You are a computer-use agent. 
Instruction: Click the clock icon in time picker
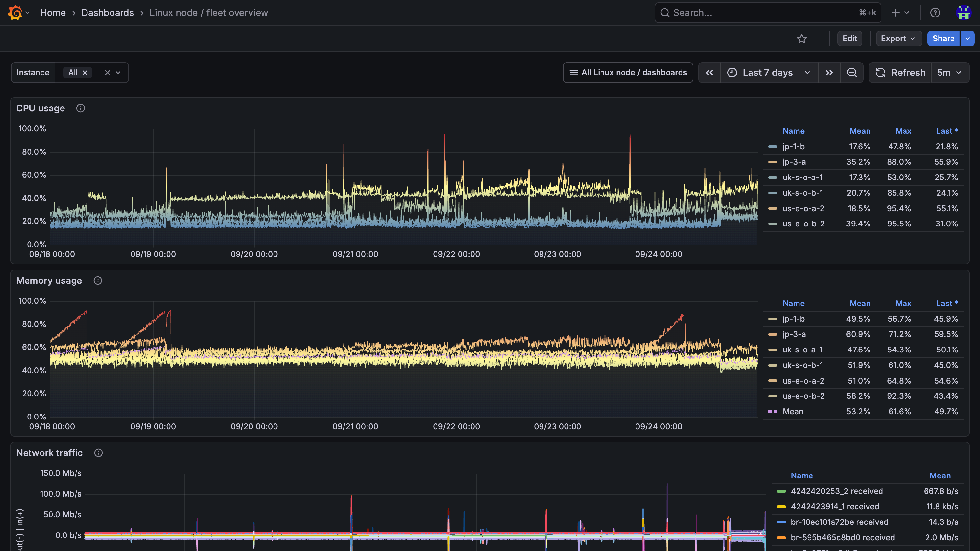tap(732, 73)
